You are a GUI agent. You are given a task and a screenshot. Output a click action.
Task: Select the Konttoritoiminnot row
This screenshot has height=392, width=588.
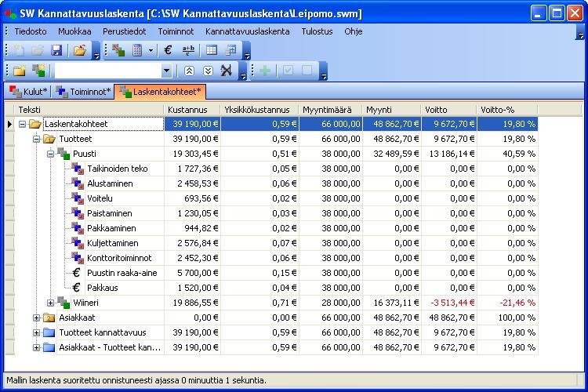pos(276,258)
